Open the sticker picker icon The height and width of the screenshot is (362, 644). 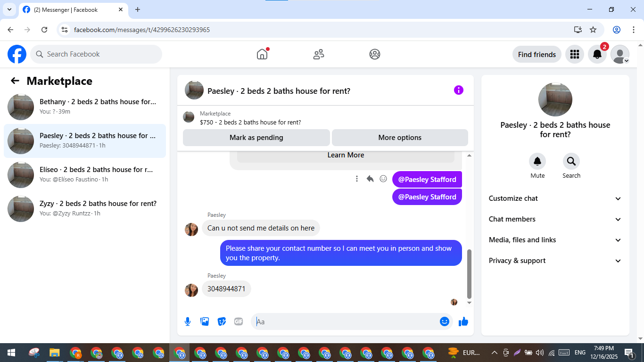[x=222, y=321]
